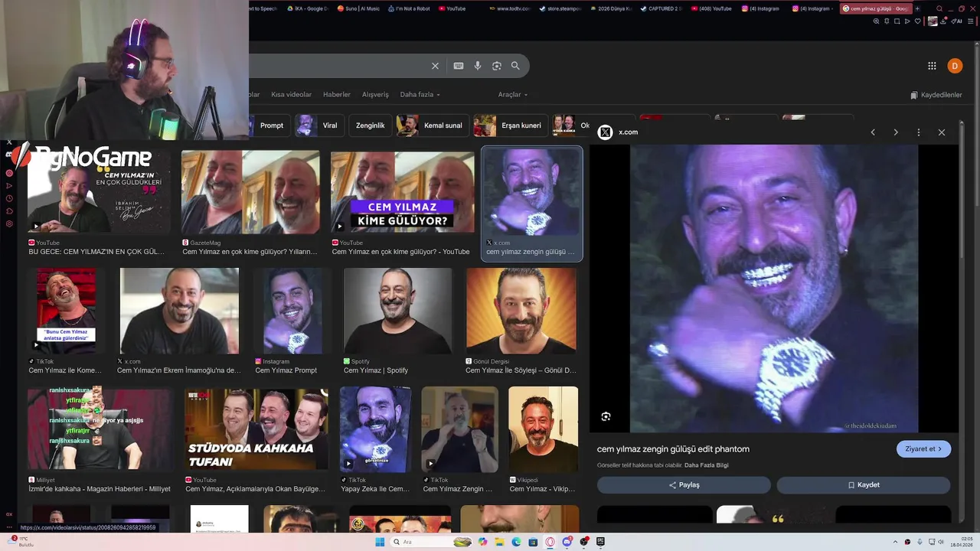Switch to store.steampowered tab
Image resolution: width=980 pixels, height=551 pixels.
click(x=560, y=8)
